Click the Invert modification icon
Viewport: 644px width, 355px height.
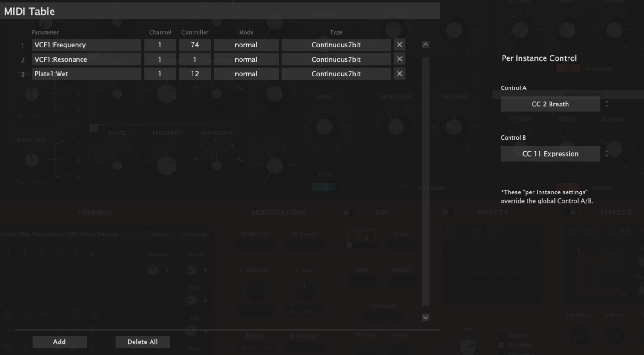pos(294,234)
